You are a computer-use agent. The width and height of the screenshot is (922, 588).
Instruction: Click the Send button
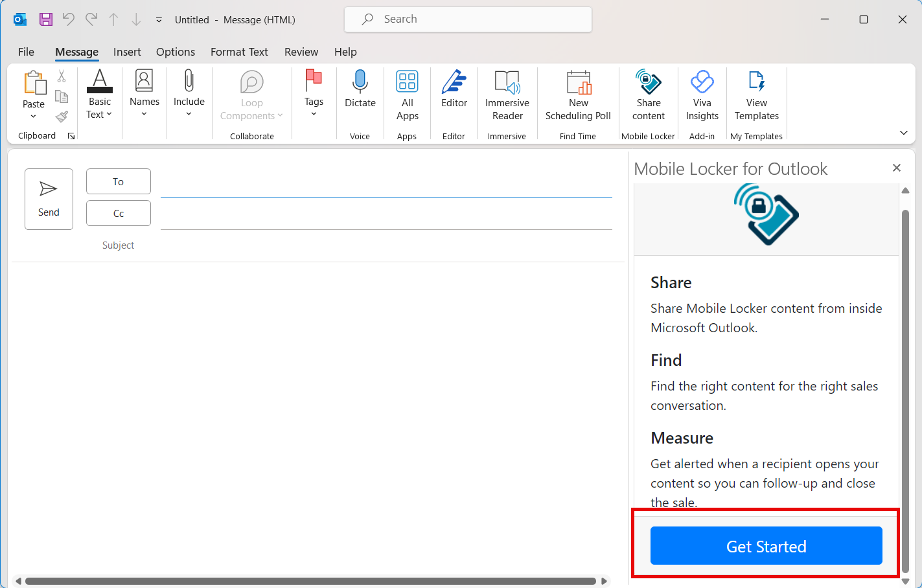(x=49, y=199)
